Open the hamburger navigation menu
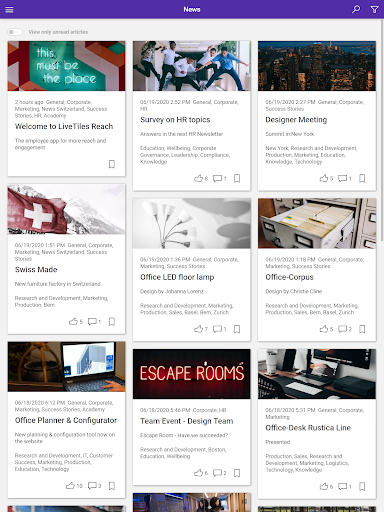384x512 pixels. tap(9, 9)
